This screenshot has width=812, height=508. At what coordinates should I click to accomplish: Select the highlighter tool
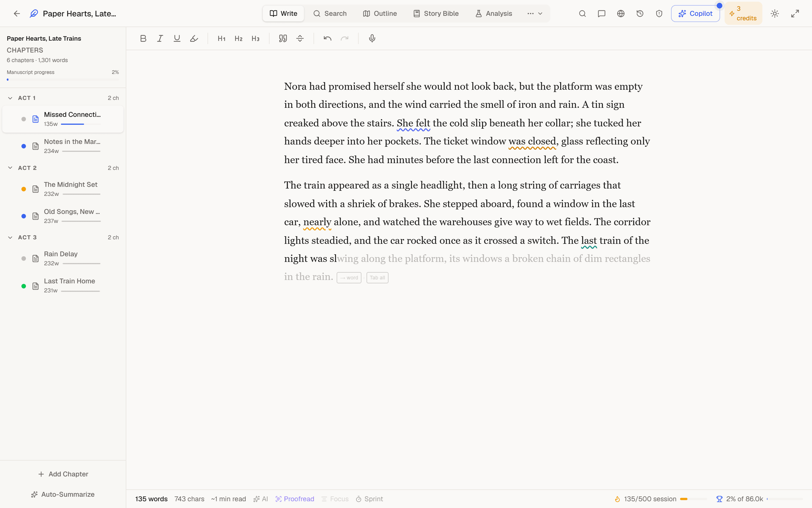(x=194, y=38)
